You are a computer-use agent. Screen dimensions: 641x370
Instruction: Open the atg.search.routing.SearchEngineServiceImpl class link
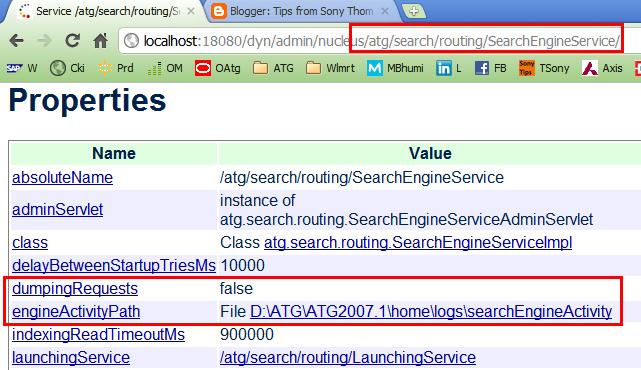[x=418, y=242]
